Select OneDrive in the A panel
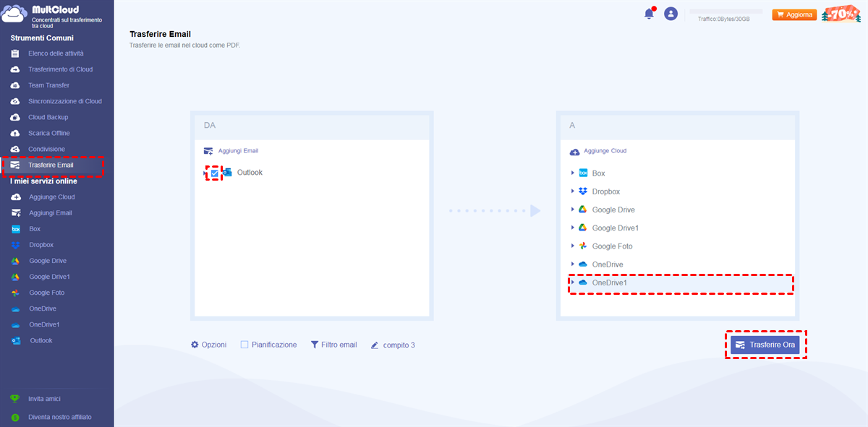The height and width of the screenshot is (427, 868). pyautogui.click(x=608, y=264)
